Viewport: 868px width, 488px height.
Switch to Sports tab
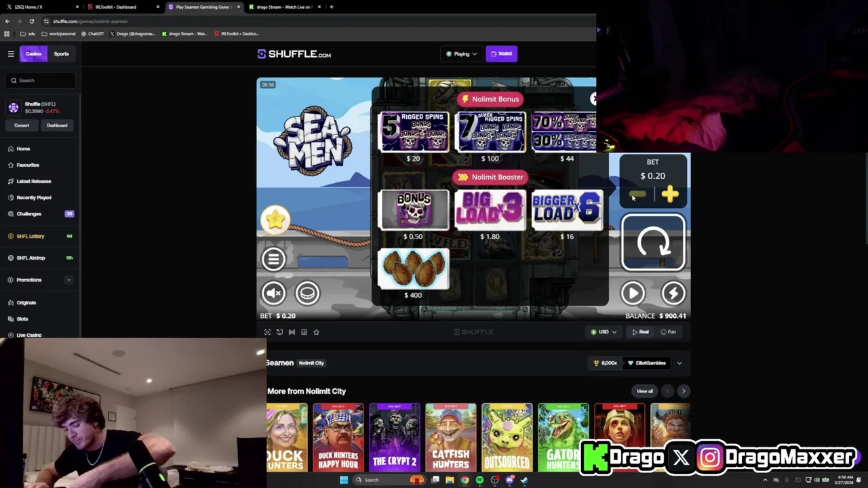[61, 54]
